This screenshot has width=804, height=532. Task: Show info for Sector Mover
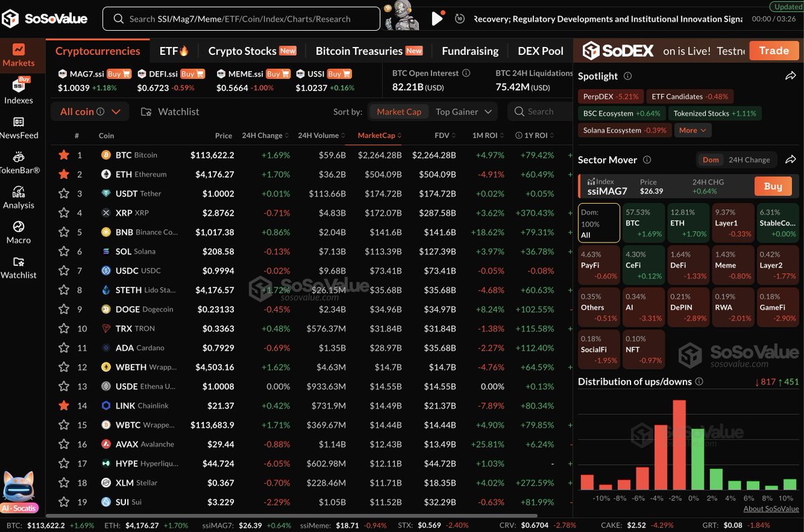(647, 159)
